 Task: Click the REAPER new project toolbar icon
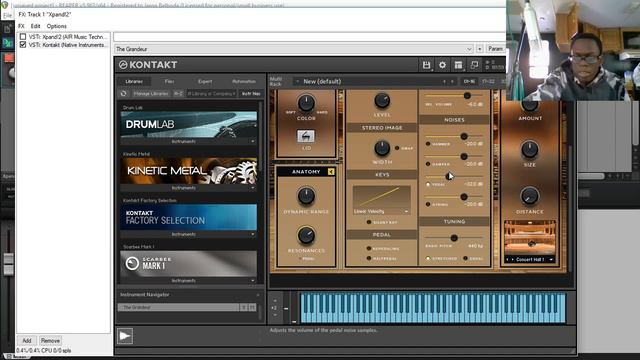7,29
